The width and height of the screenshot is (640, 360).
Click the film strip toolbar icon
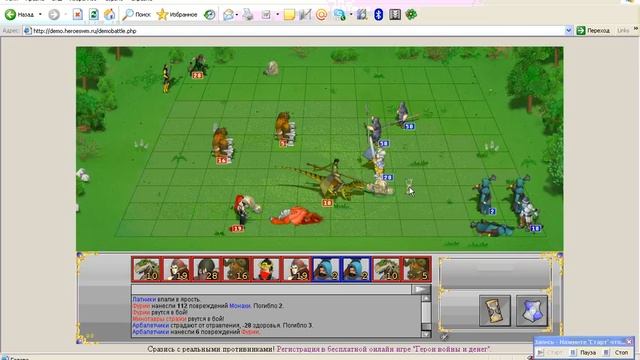pos(395,15)
